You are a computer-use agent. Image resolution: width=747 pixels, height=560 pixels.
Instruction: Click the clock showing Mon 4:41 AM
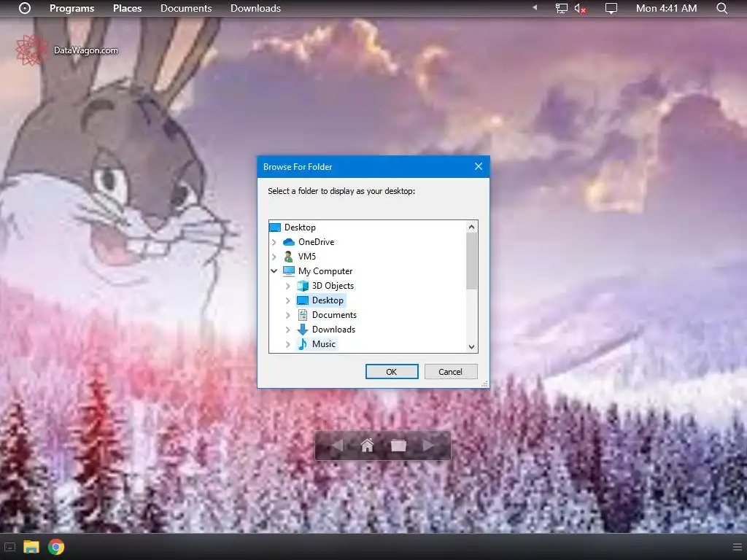click(666, 8)
